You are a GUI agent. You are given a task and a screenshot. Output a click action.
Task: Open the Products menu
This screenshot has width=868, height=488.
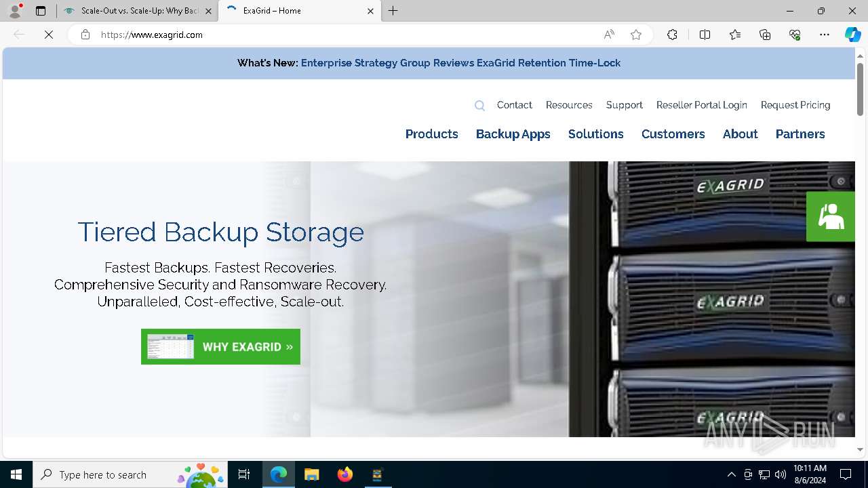click(x=432, y=134)
